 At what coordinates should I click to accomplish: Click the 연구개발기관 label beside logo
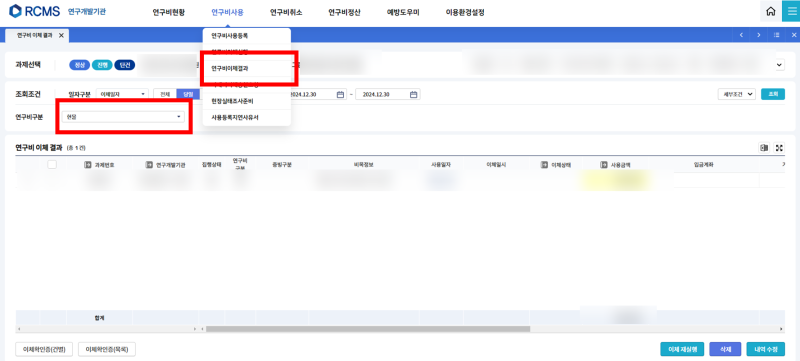(x=87, y=12)
